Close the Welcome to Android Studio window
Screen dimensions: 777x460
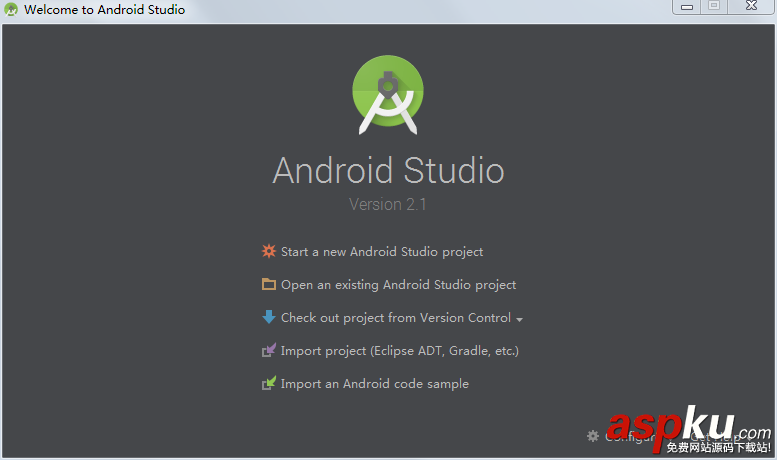[751, 6]
